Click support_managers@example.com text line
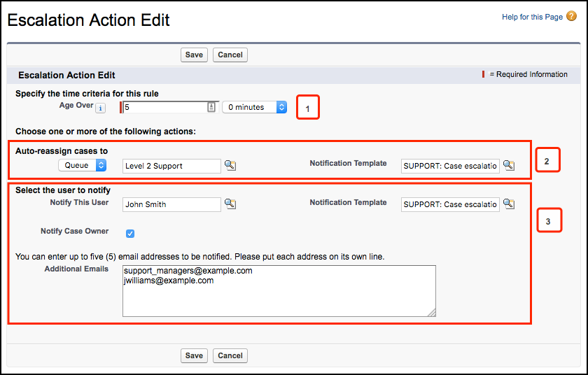This screenshot has height=375, width=588. click(x=188, y=271)
